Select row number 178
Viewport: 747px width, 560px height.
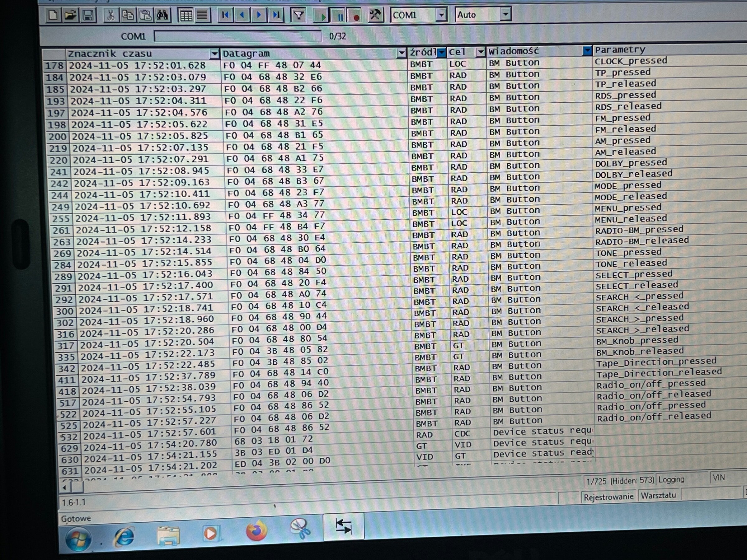coord(54,65)
